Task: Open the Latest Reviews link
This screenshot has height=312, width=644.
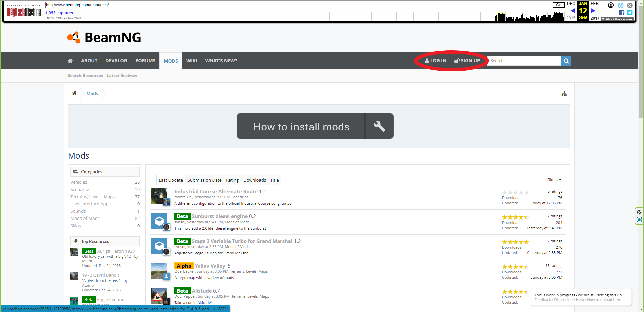Action: click(x=122, y=76)
